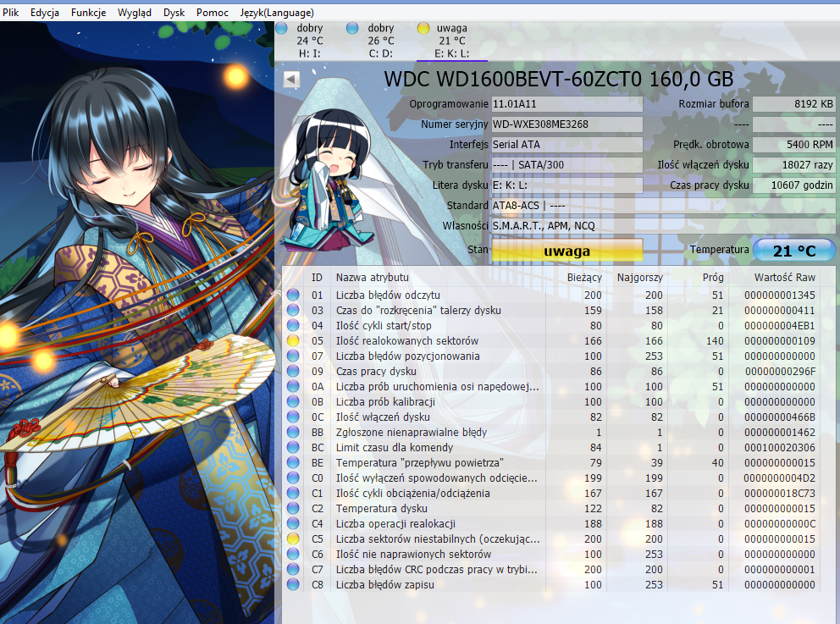Select the E: K: L: disk tab
Viewport: 840px width, 624px height.
[x=451, y=41]
